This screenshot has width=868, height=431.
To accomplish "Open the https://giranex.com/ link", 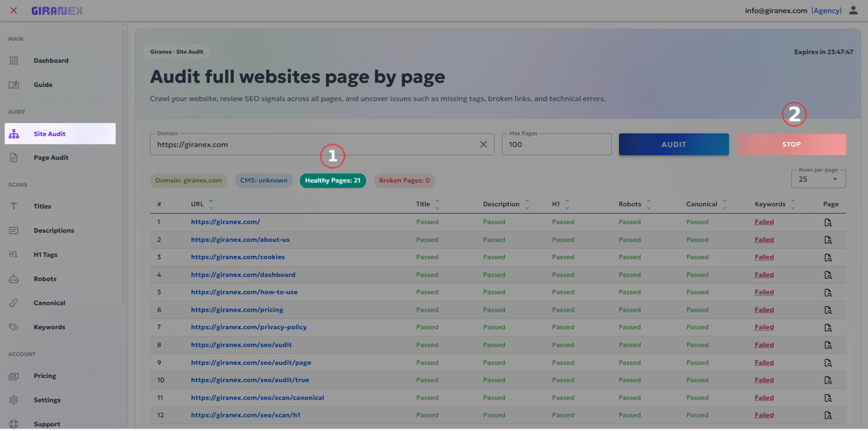I will pyautogui.click(x=225, y=222).
